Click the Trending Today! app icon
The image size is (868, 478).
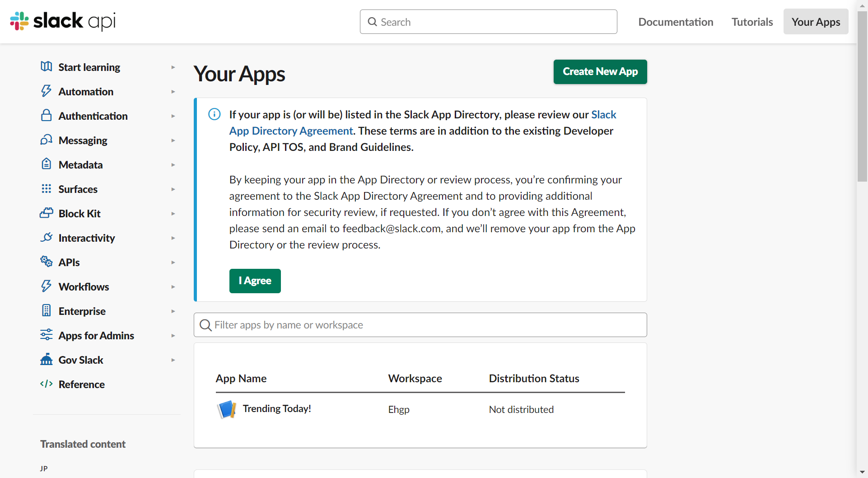[227, 409]
